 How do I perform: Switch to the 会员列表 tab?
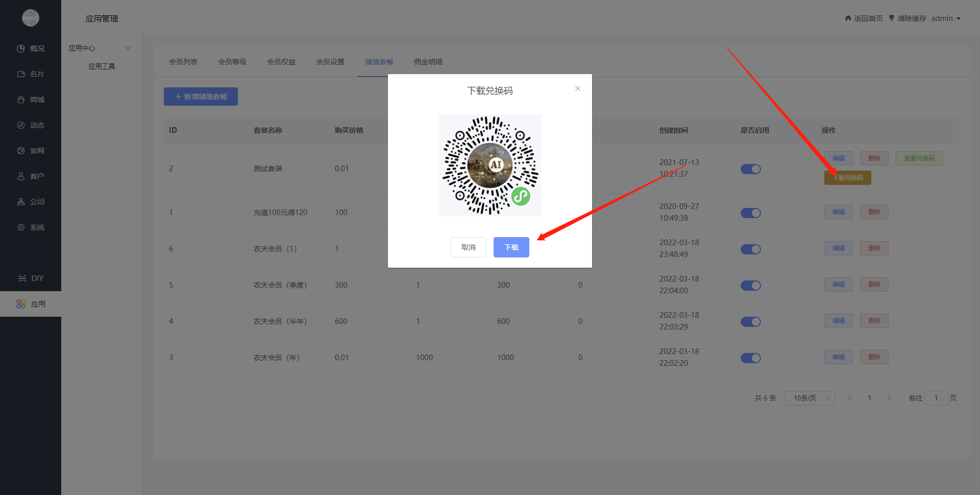pos(183,62)
